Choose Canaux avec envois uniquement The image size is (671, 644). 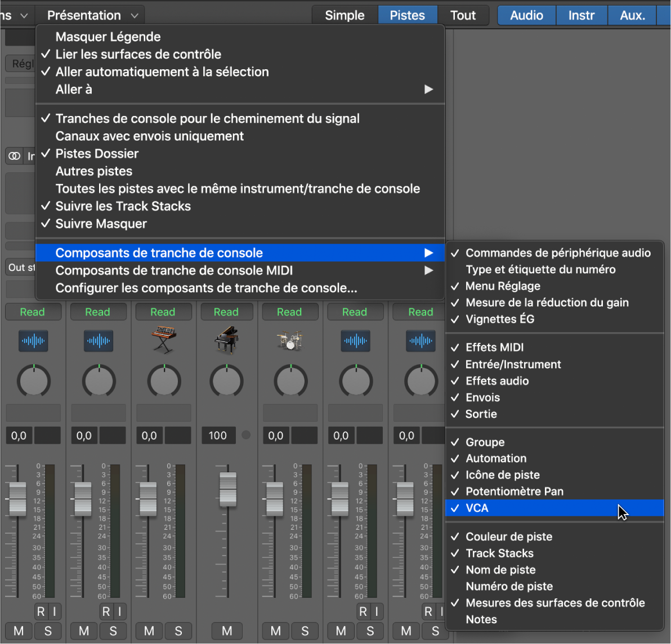pyautogui.click(x=240, y=136)
